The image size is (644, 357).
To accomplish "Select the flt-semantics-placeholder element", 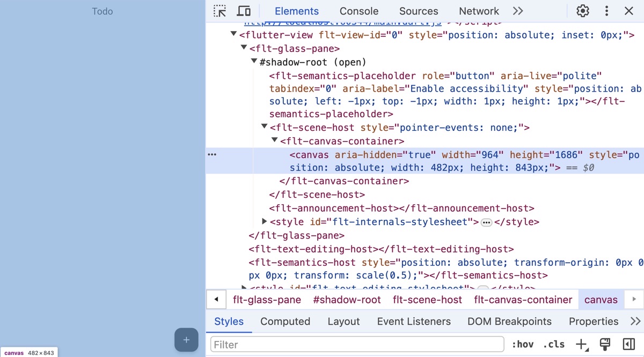I will pos(455,95).
